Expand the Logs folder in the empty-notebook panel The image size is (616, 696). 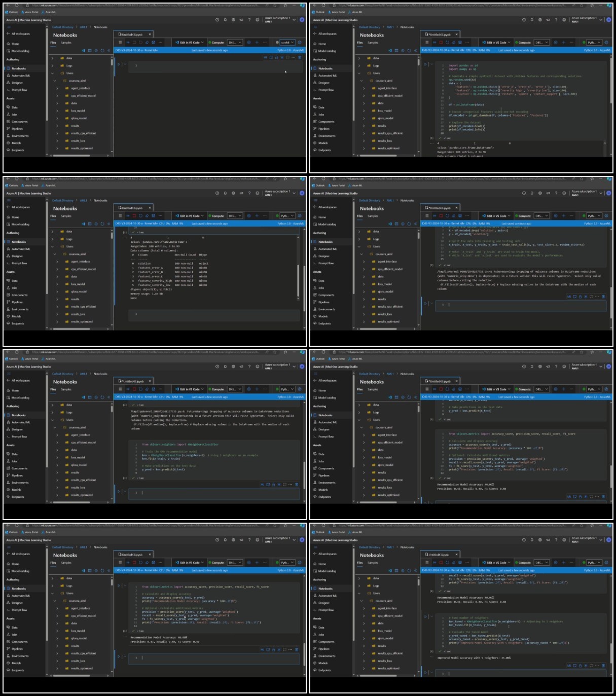52,65
